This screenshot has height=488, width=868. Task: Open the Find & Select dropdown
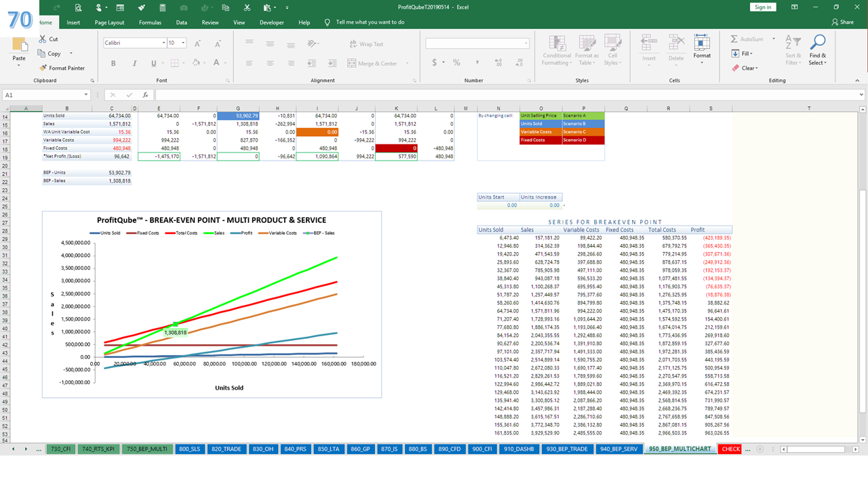click(x=818, y=49)
